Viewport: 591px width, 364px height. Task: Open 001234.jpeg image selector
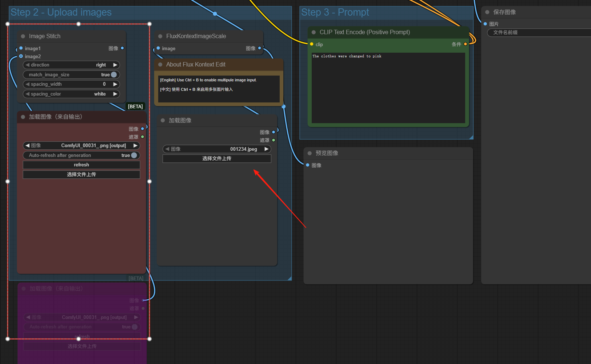coord(244,149)
